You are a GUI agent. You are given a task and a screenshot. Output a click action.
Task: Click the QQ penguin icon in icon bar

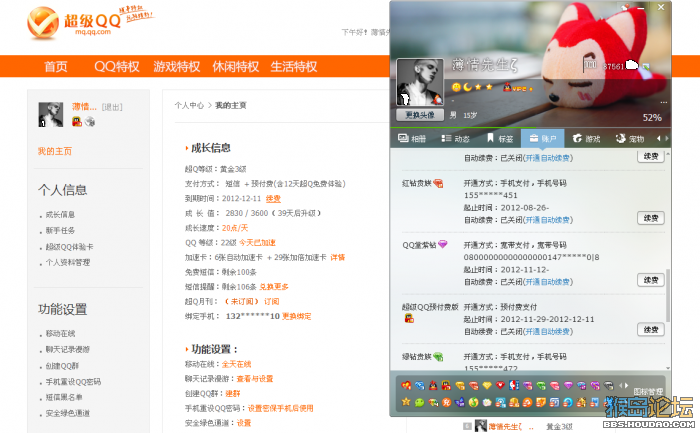(433, 385)
